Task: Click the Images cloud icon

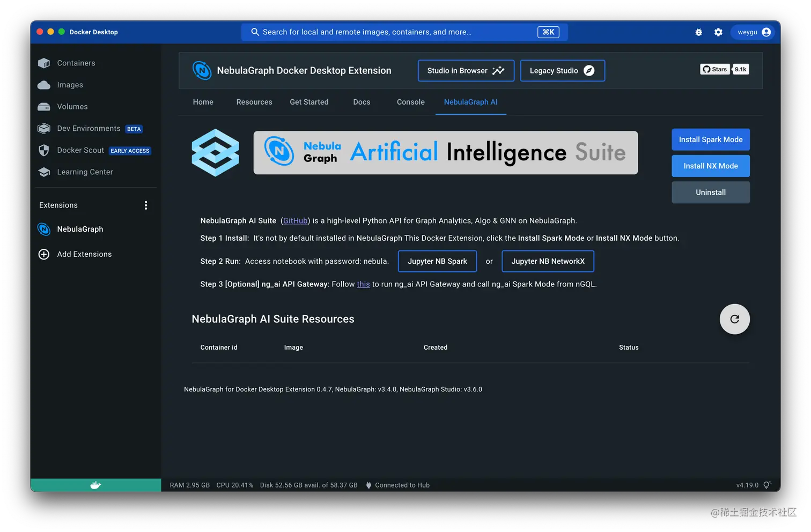Action: pos(44,85)
